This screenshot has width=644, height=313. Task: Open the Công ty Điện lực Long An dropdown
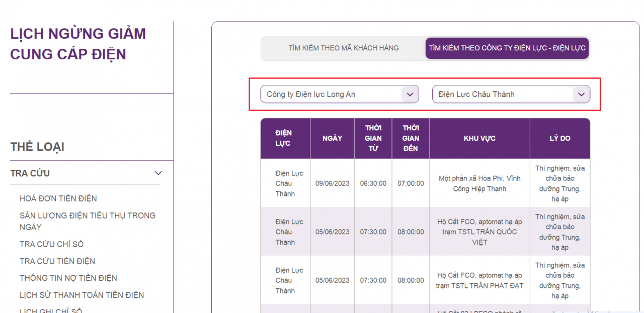coord(339,94)
